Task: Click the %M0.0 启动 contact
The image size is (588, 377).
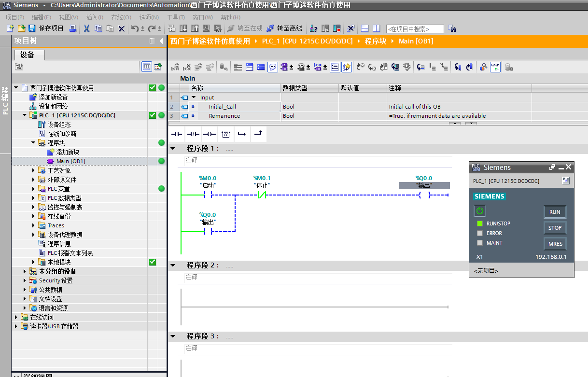Action: click(208, 195)
